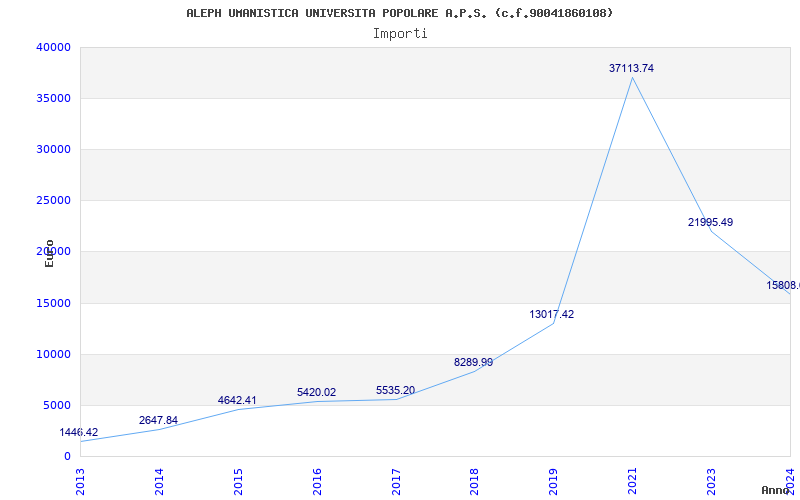Click the 1446.42 data label
Screen dimensions: 800x500
(x=79, y=433)
